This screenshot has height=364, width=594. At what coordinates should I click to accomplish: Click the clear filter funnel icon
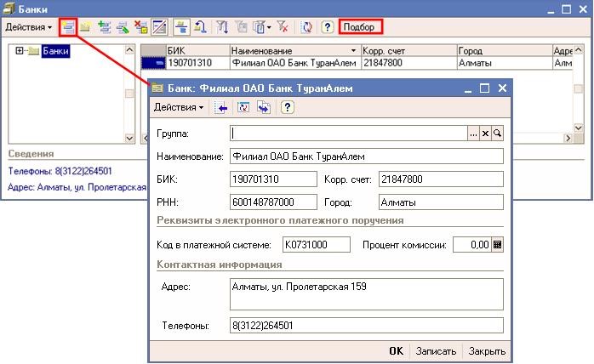[284, 27]
